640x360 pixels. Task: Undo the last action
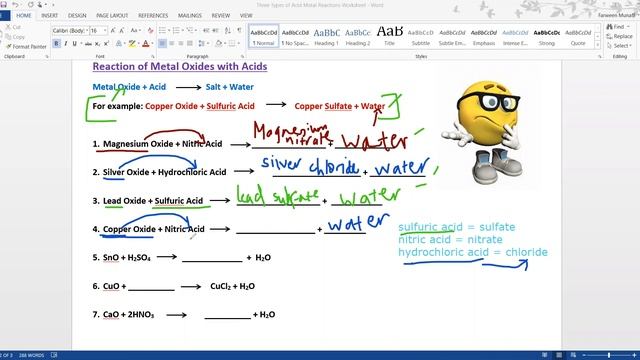pos(15,4)
